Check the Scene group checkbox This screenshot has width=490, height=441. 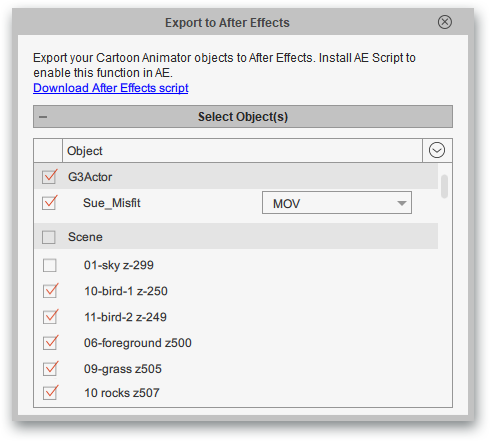click(x=49, y=237)
